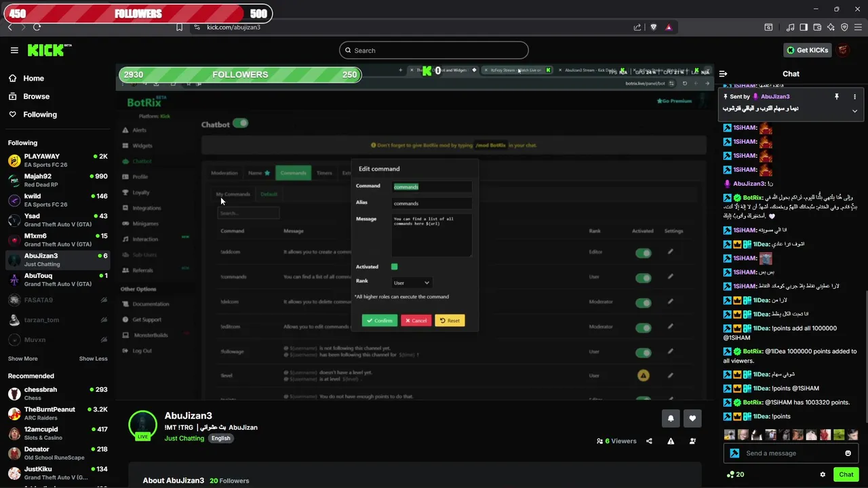The height and width of the screenshot is (488, 868).
Task: Toggle activation for !followage command
Action: [643, 352]
